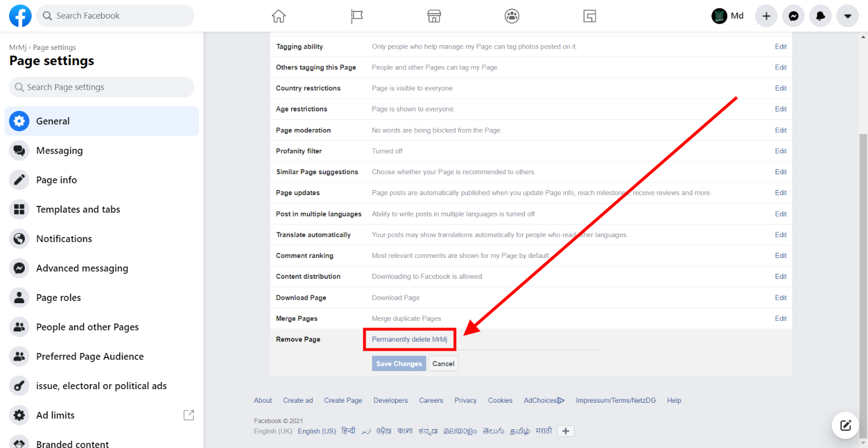This screenshot has width=868, height=448.
Task: Open Templates and tabs section
Action: click(x=102, y=209)
